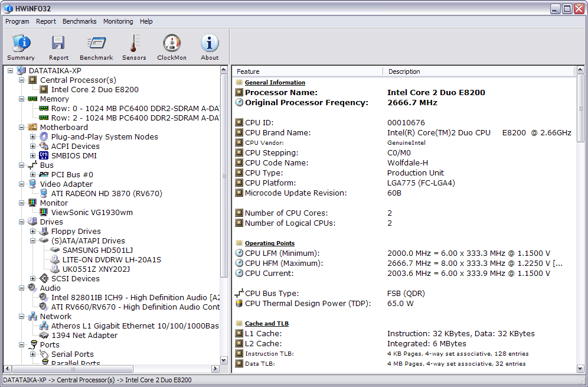Screen dimensions: 588x387
Task: Click the Ports icon in tree
Action: pyautogui.click(x=32, y=344)
